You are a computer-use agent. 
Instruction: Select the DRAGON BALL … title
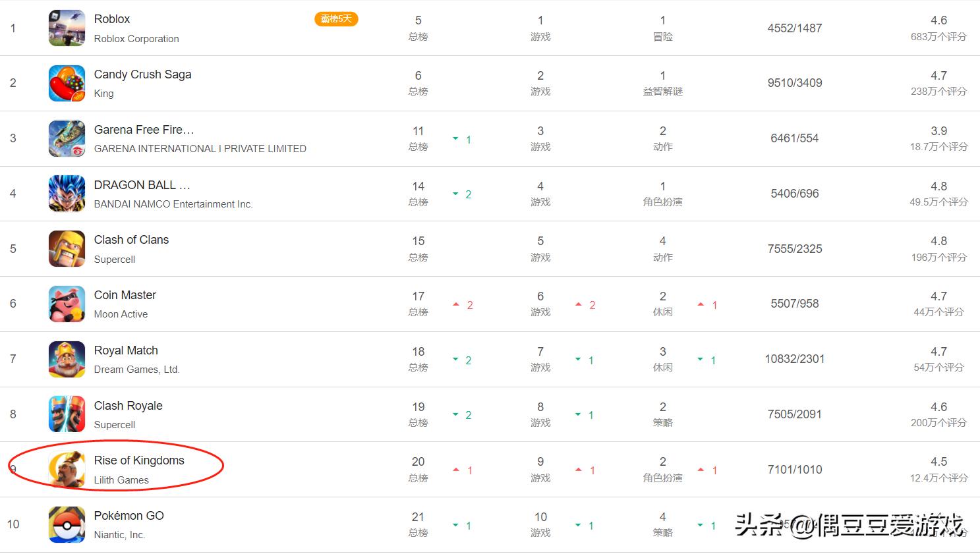pos(142,185)
